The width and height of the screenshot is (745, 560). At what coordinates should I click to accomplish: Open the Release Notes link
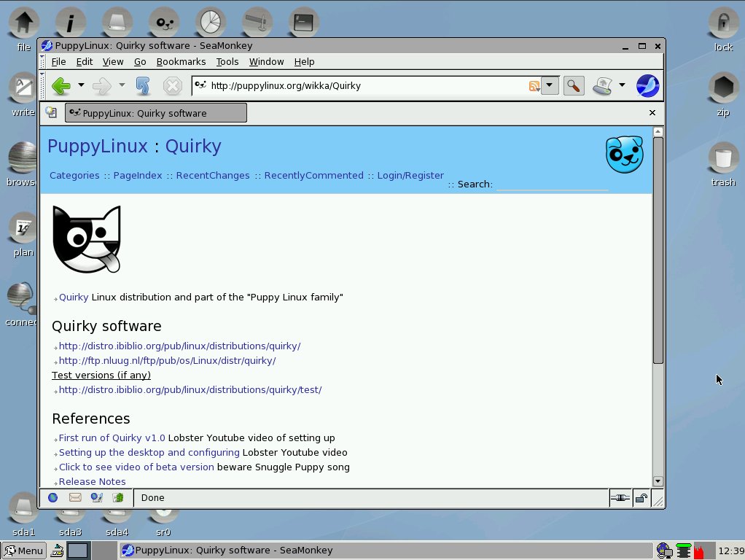coord(92,481)
